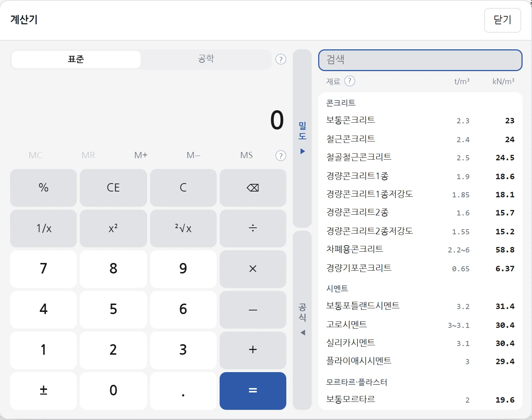Viewport: 532px width, 420px height.
Task: Click inside the 검색 search field
Action: point(420,60)
